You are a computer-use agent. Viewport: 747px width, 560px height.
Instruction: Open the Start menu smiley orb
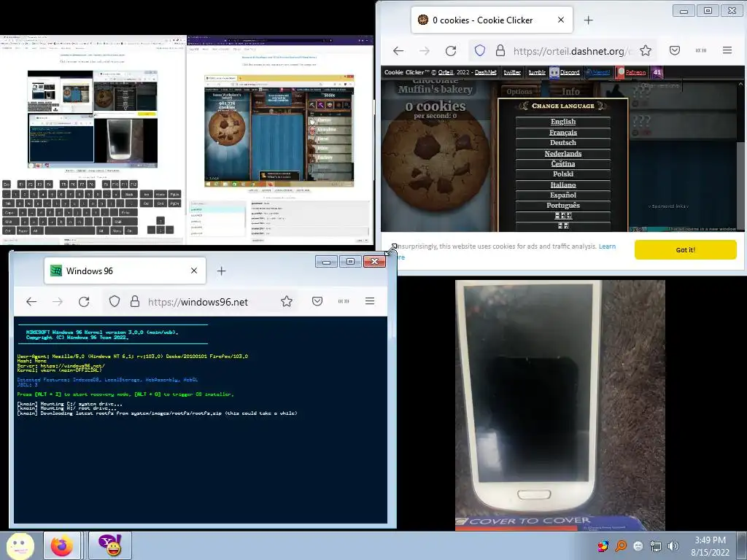[x=20, y=545]
